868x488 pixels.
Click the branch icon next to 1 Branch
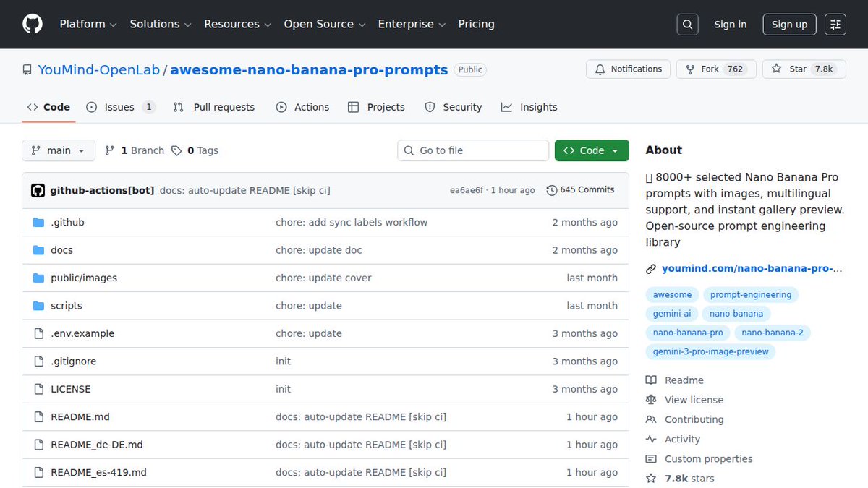pyautogui.click(x=110, y=150)
